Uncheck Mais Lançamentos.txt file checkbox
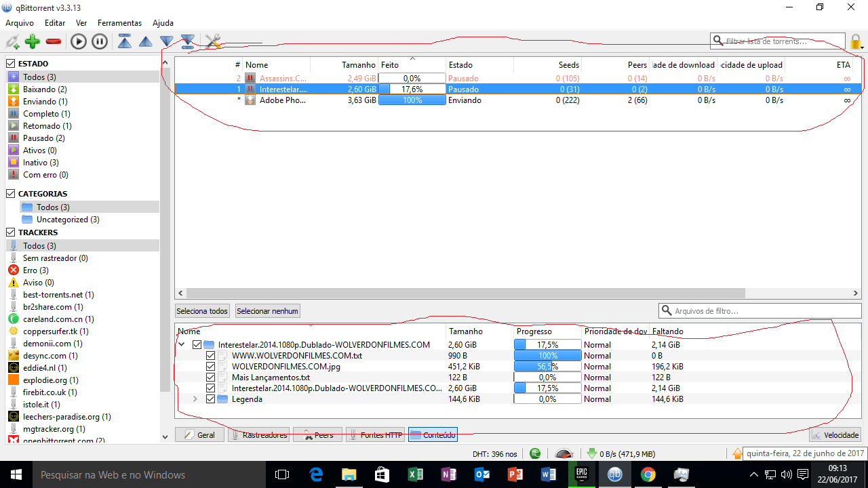Viewport: 868px width, 488px height. click(x=210, y=378)
